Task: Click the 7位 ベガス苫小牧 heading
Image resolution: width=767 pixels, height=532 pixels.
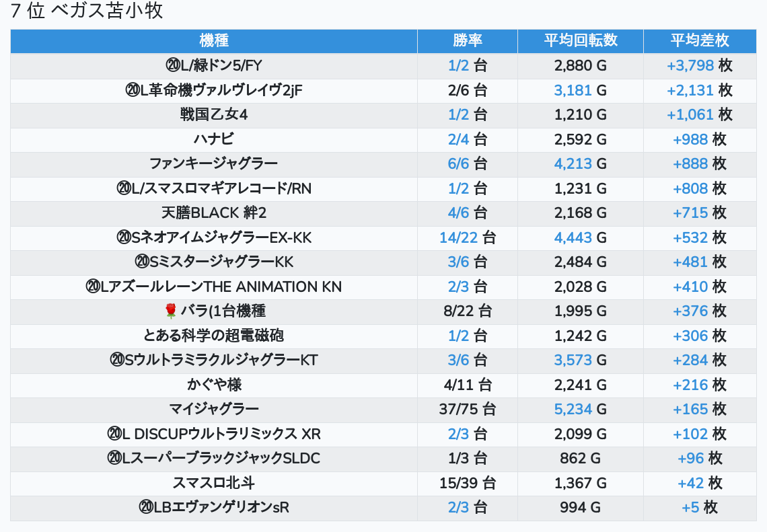Action: pos(87,11)
